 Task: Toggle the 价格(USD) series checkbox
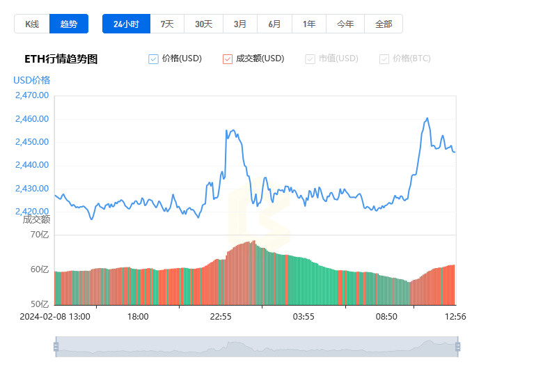(153, 59)
